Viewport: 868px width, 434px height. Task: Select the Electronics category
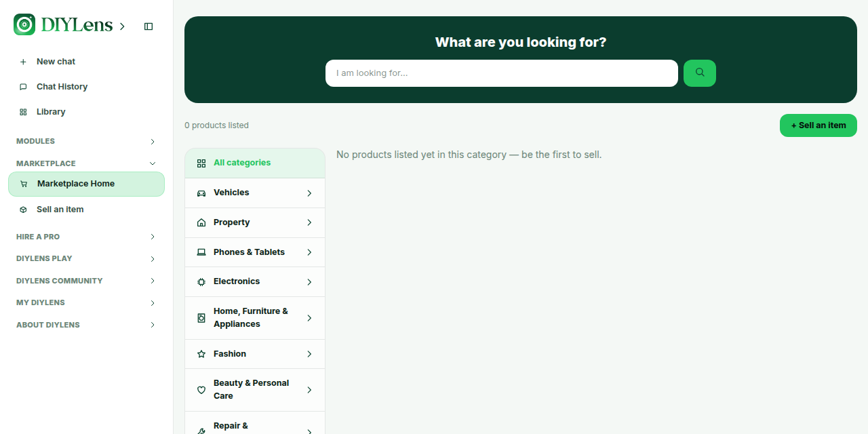pos(255,281)
